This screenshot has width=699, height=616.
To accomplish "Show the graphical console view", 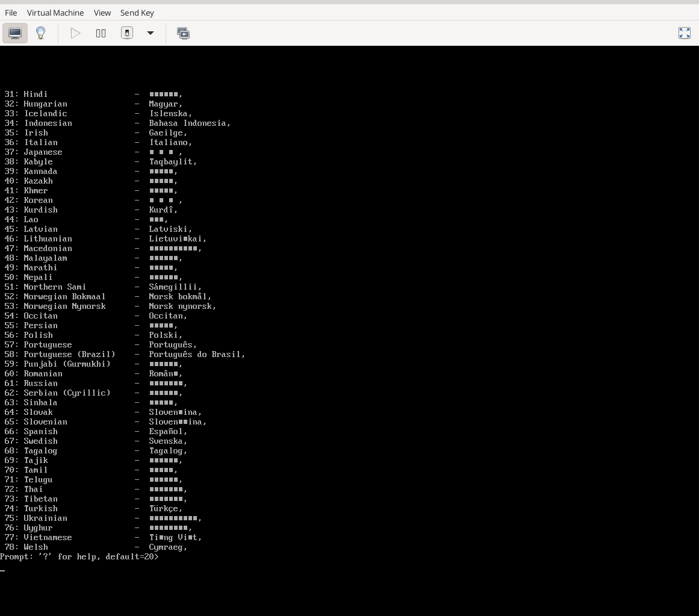I will (15, 33).
